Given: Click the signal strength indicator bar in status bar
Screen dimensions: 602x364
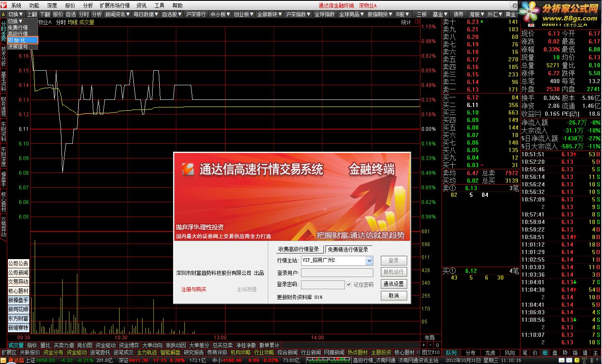Looking at the screenshot, I should click(328, 360).
